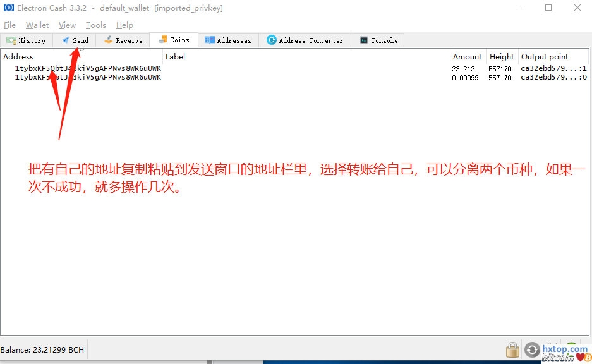Click the blue arrows Address Converter icon
592x364 pixels.
[x=272, y=40]
